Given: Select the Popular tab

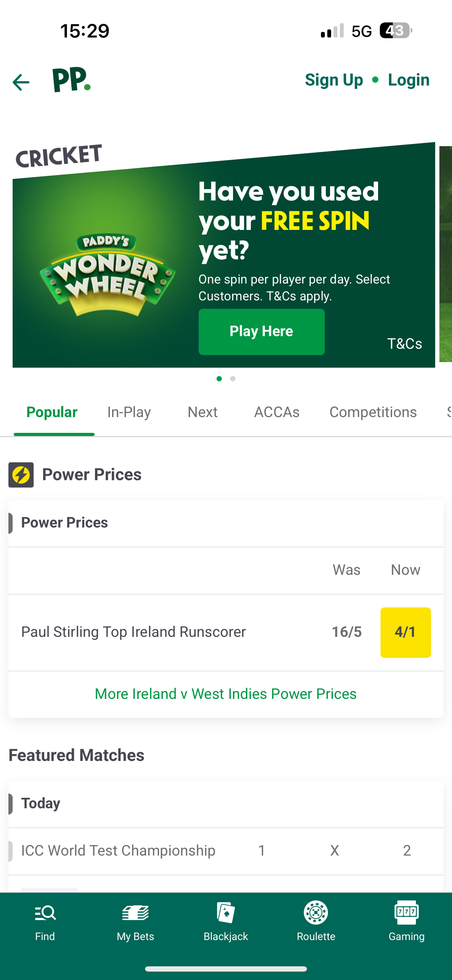Looking at the screenshot, I should coord(52,412).
